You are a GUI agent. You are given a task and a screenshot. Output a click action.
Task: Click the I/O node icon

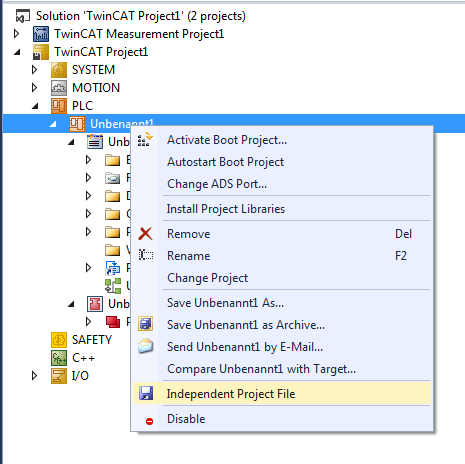pos(59,376)
